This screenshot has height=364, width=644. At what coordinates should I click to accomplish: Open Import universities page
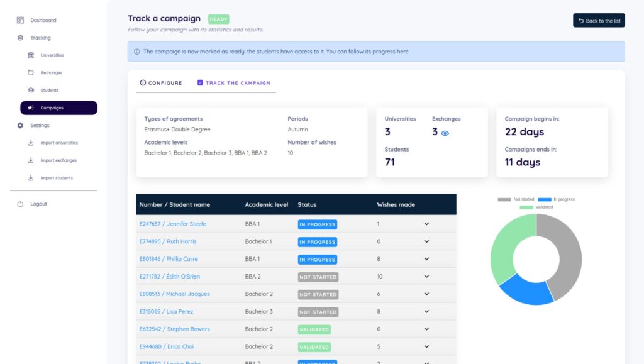pos(59,143)
